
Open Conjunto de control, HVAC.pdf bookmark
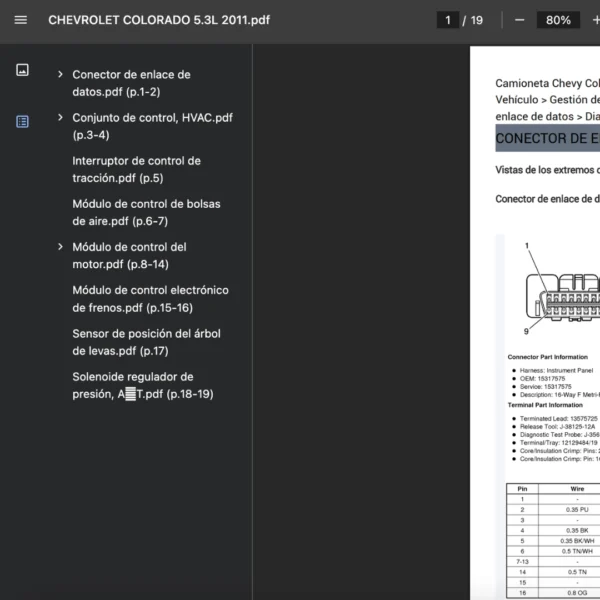[x=152, y=126]
